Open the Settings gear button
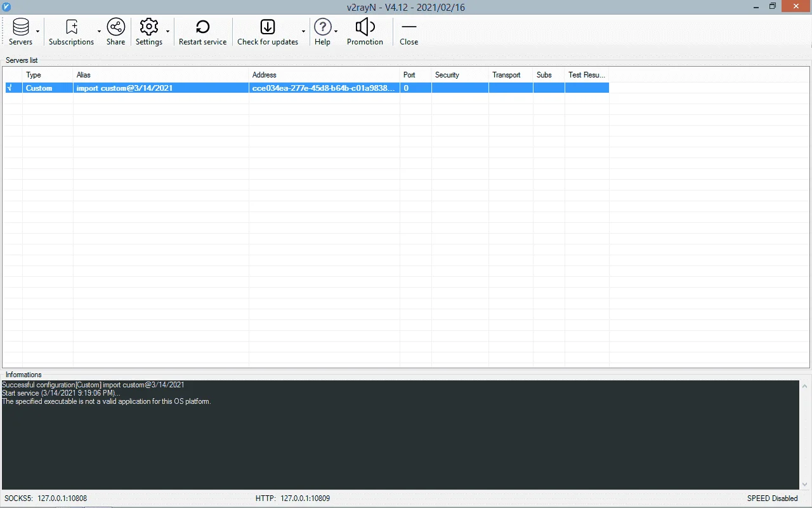The height and width of the screenshot is (508, 812). (149, 32)
